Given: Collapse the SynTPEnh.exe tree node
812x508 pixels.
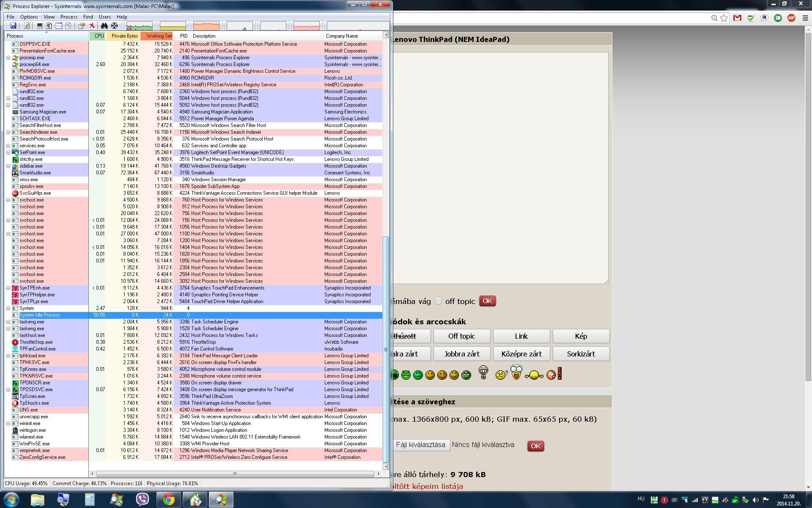Looking at the screenshot, I should (8, 288).
